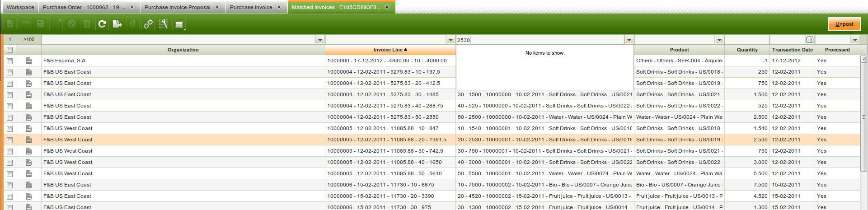Sort by the Quantity column header
The height and width of the screenshot is (210, 868).
[747, 50]
